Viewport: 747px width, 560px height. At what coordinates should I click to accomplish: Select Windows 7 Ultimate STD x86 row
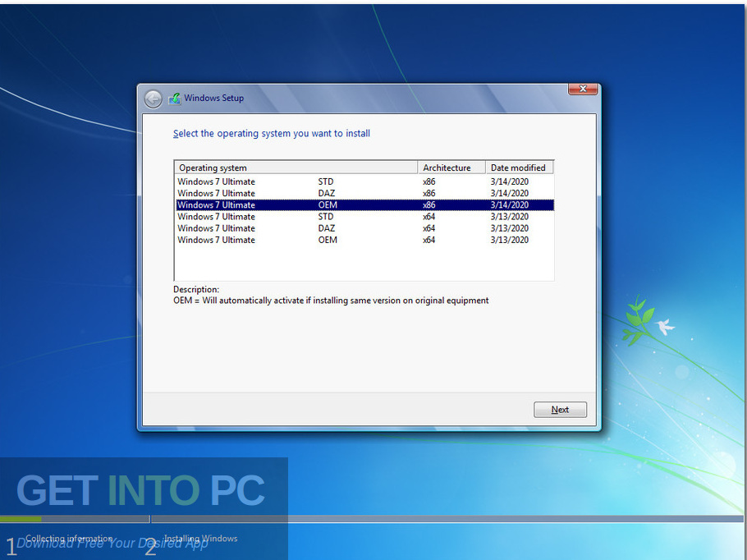pyautogui.click(x=364, y=181)
